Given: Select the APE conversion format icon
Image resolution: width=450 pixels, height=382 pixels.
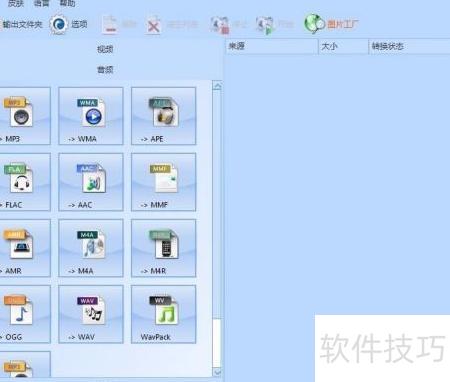Looking at the screenshot, I should pos(163,116).
